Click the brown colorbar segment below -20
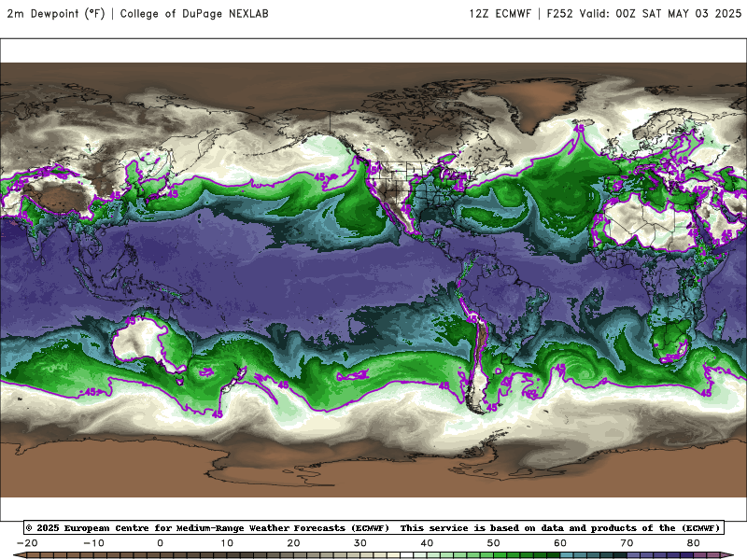 tap(34, 556)
